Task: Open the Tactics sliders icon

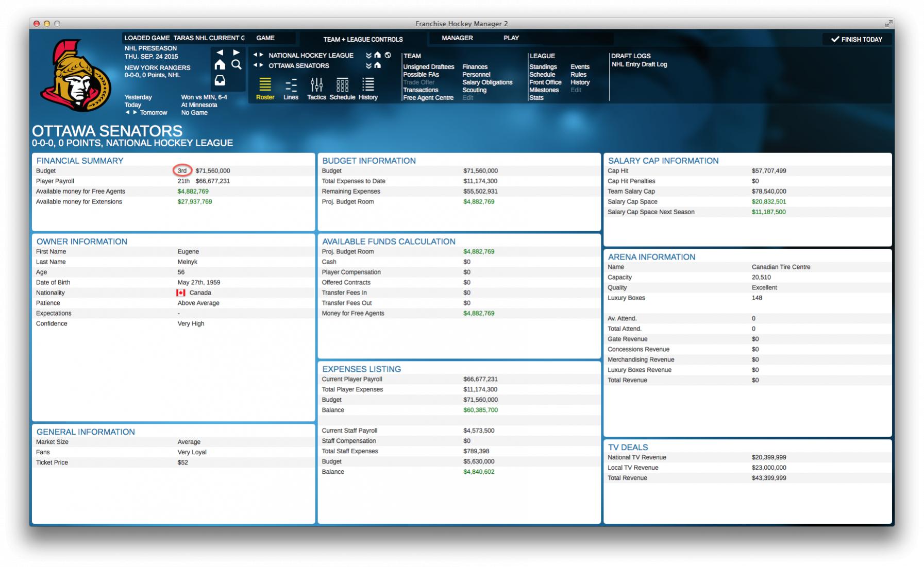Action: (x=316, y=85)
